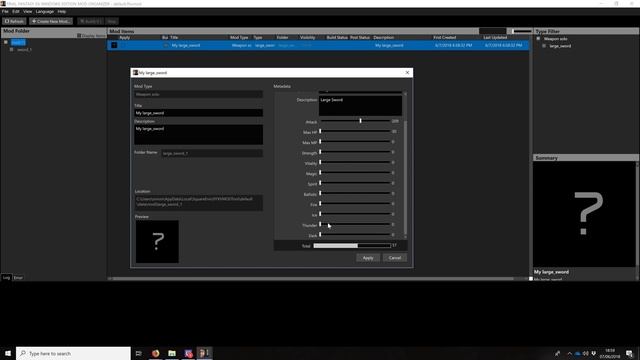Screen dimensions: 640x360
Task: Open the Windows Start menu
Action: (8, 353)
